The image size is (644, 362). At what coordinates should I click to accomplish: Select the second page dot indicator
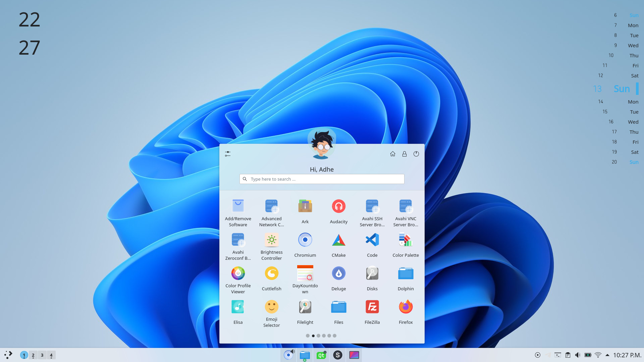(x=313, y=336)
